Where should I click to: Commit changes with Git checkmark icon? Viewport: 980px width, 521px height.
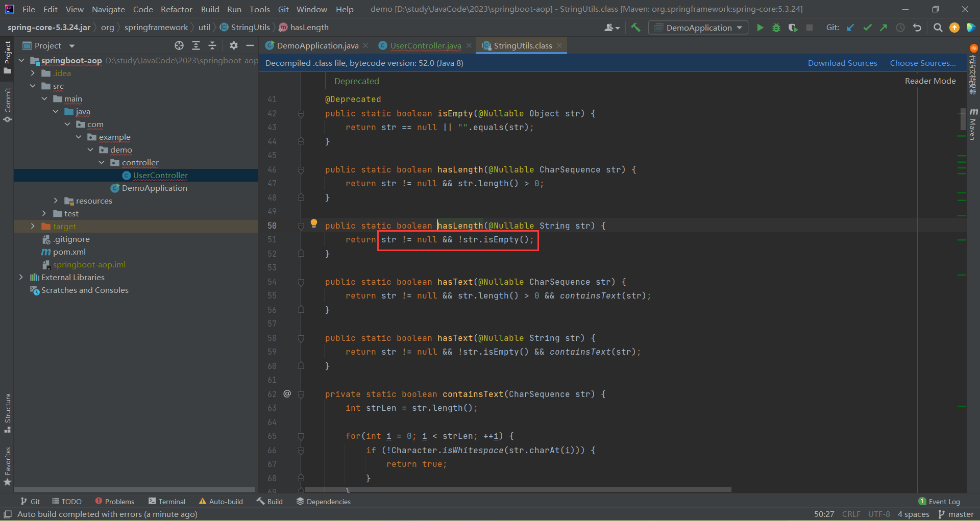point(867,28)
